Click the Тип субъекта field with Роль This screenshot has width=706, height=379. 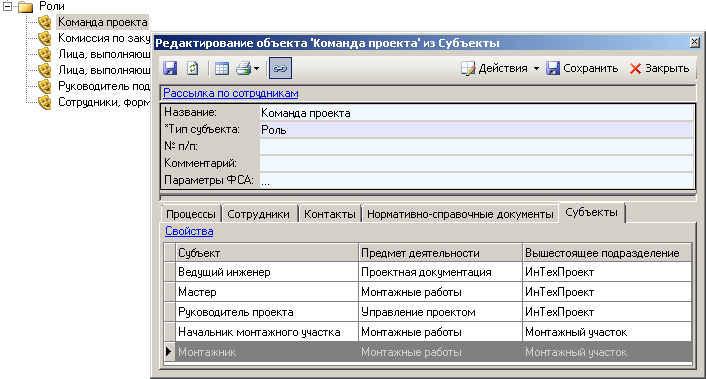(476, 130)
